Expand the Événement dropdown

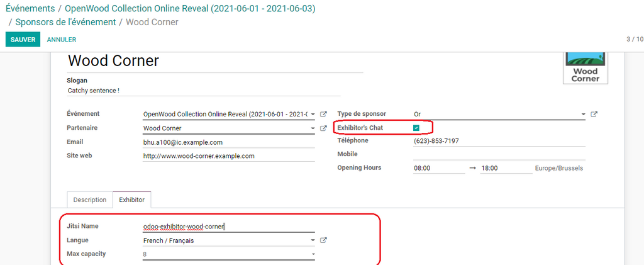[x=313, y=115]
